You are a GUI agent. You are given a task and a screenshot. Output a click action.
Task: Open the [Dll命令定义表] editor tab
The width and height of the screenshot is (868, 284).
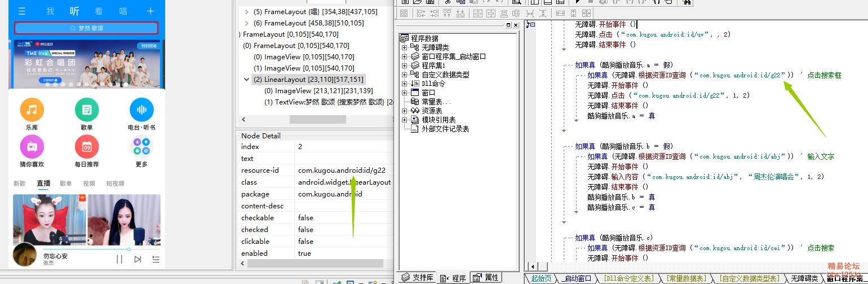[628, 278]
